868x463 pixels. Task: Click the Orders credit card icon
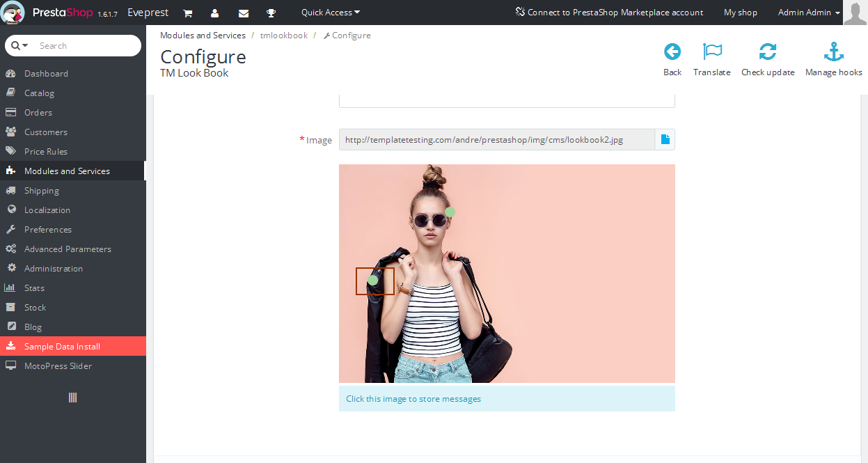[x=10, y=112]
